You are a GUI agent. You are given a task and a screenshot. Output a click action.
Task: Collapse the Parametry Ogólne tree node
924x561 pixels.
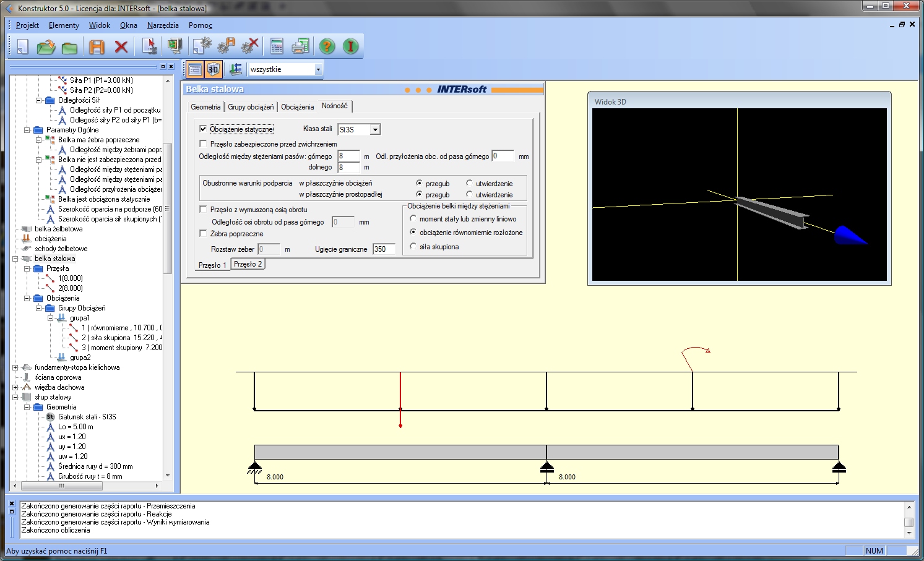click(27, 130)
